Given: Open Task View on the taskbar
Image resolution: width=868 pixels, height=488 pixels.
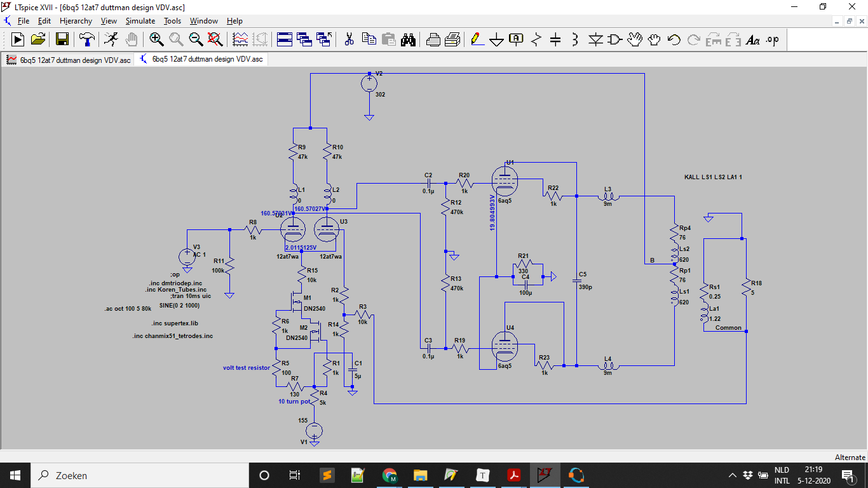Looking at the screenshot, I should [294, 475].
